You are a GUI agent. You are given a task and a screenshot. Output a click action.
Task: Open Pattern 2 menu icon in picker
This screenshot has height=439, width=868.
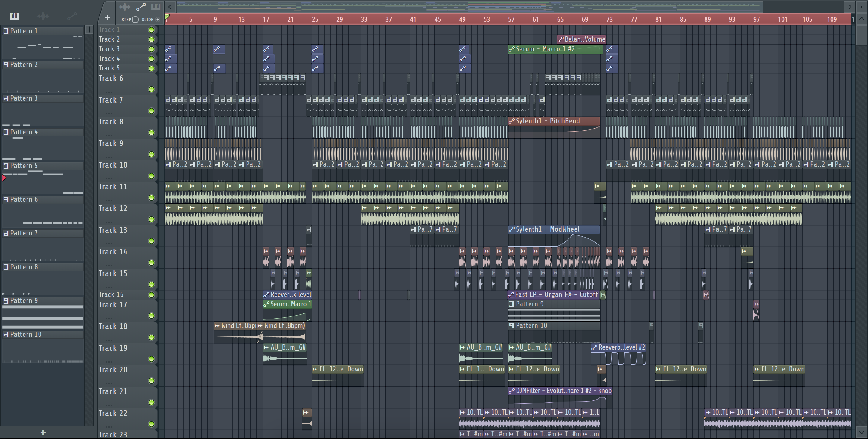click(6, 65)
